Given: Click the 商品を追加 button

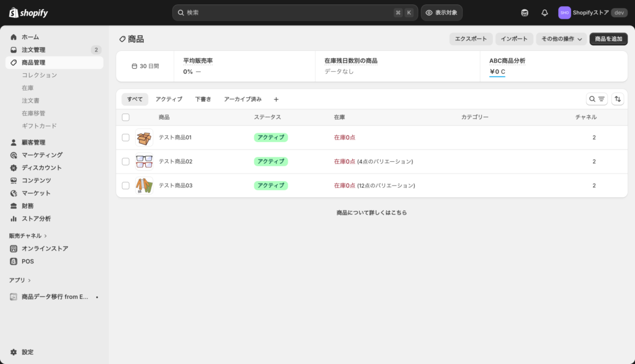Looking at the screenshot, I should click(608, 39).
